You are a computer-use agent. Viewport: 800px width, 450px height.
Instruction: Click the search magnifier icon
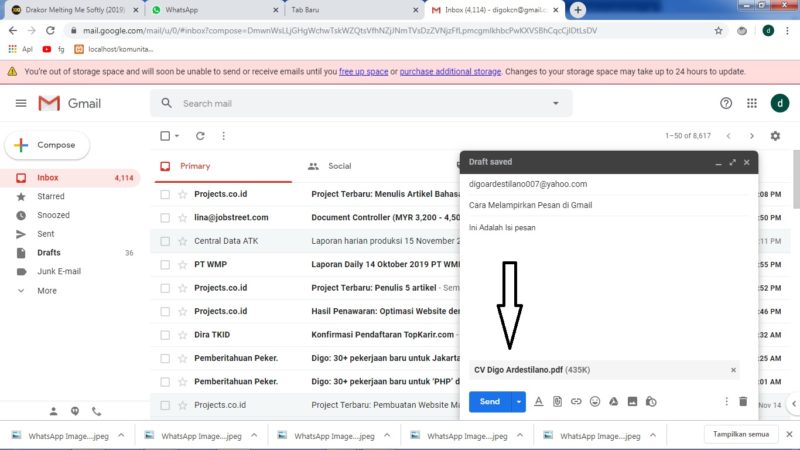[x=166, y=103]
